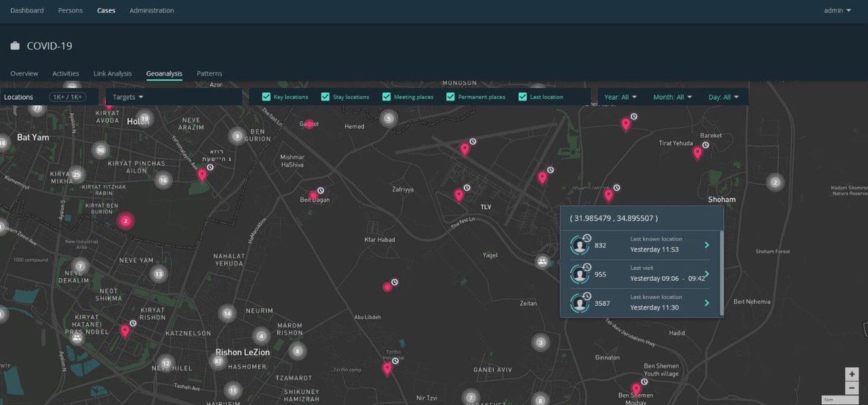Click avatar icon for target 3587
This screenshot has height=405, width=868.
580,303
